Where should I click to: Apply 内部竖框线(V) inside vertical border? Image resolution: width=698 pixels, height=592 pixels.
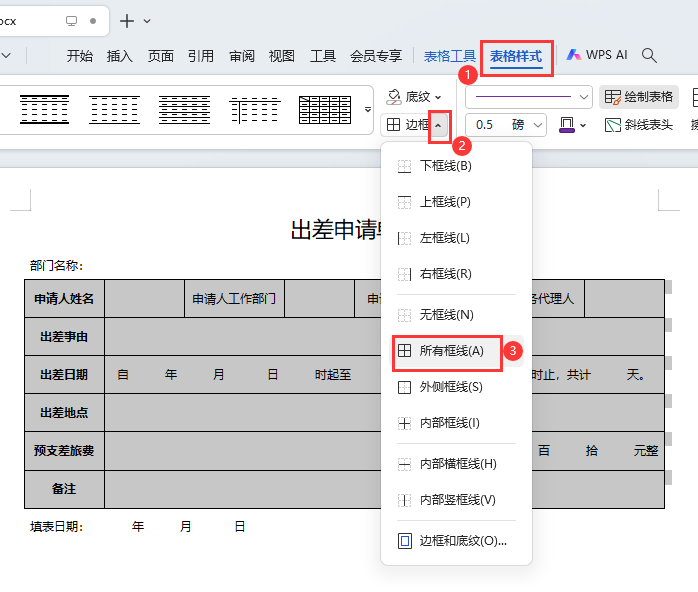456,500
